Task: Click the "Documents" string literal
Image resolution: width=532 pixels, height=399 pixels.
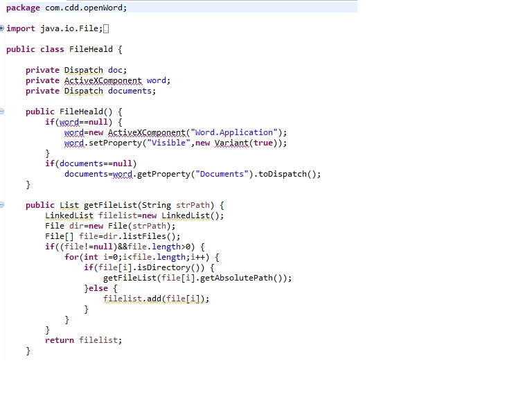Action: tap(222, 174)
